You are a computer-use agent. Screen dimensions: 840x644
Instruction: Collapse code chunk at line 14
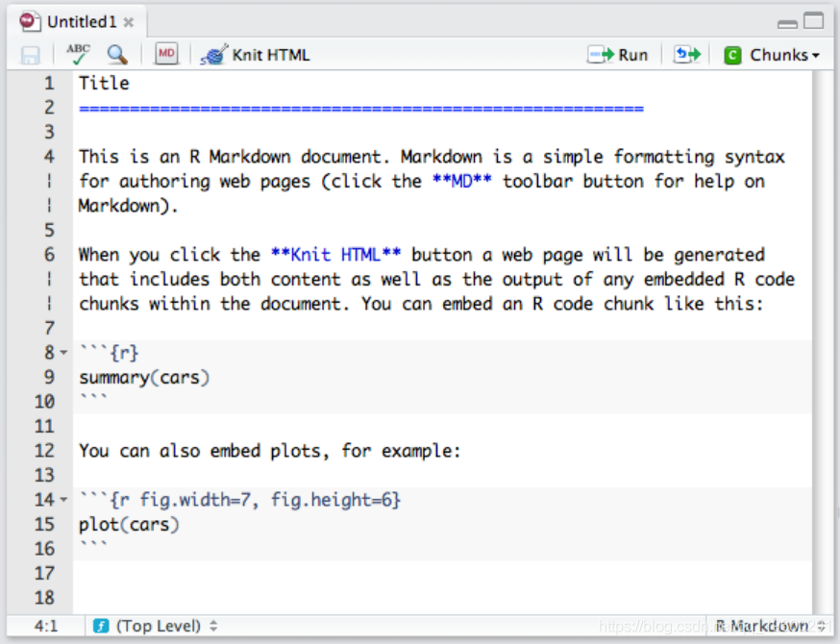coord(63,500)
